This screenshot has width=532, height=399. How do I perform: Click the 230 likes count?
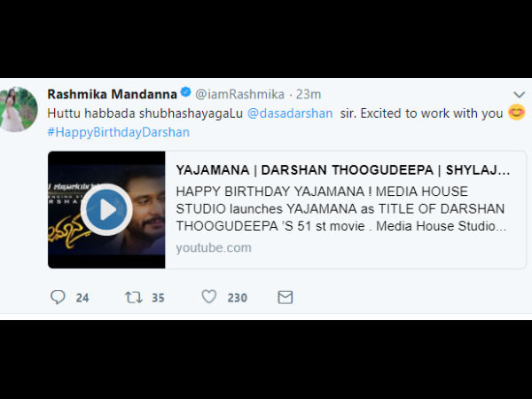tap(238, 298)
